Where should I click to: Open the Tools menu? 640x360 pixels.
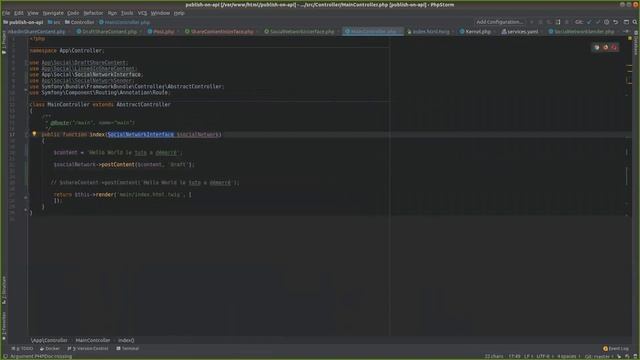coord(127,13)
